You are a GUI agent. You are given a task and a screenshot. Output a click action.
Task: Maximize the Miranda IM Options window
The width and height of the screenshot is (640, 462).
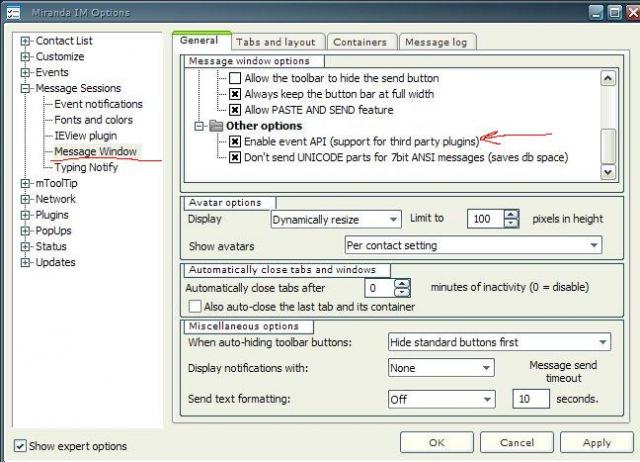coord(614,13)
